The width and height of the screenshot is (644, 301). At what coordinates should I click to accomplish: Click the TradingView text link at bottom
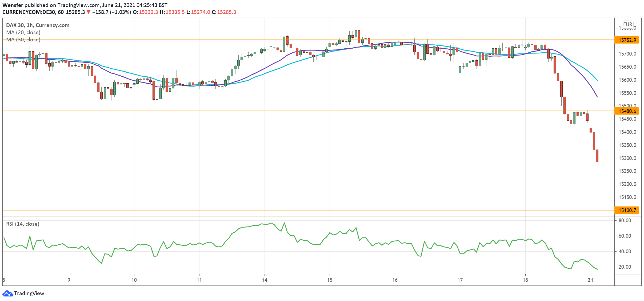click(x=29, y=293)
